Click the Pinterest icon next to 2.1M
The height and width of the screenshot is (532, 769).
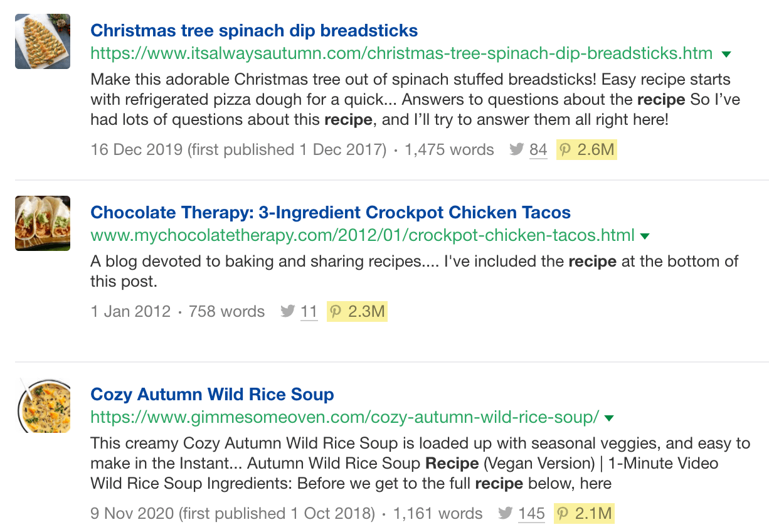[x=561, y=513]
